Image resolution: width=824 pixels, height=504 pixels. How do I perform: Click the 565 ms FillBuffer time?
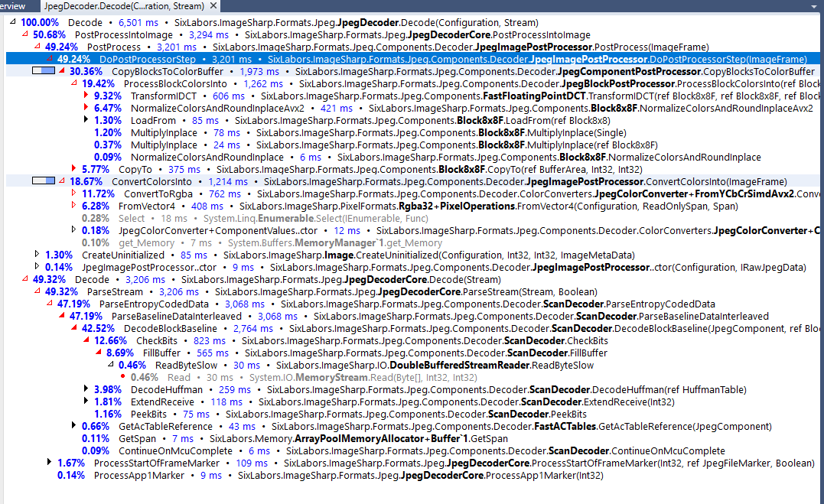[x=213, y=353]
